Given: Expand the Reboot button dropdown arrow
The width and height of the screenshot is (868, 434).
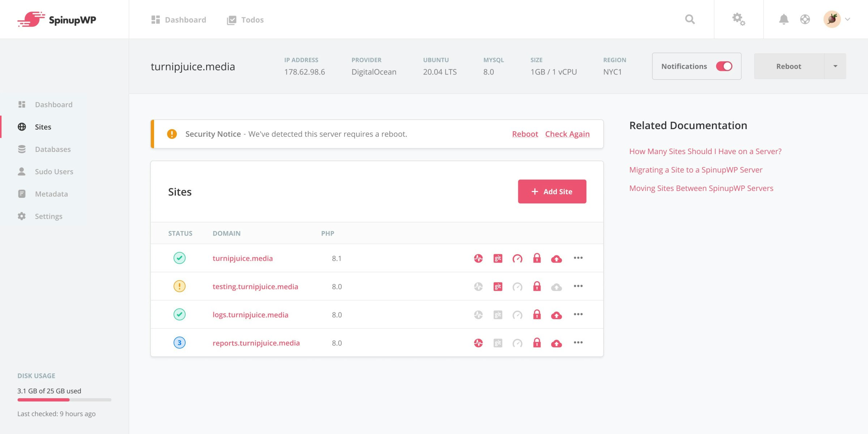Looking at the screenshot, I should coord(835,66).
